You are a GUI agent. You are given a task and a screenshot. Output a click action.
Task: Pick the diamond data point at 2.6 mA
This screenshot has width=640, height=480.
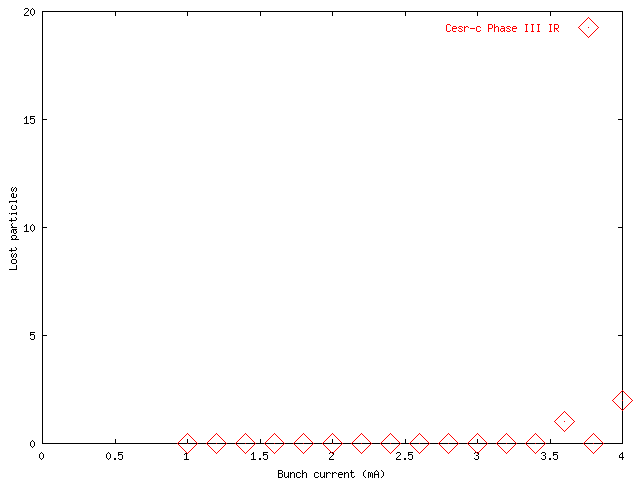click(x=420, y=443)
